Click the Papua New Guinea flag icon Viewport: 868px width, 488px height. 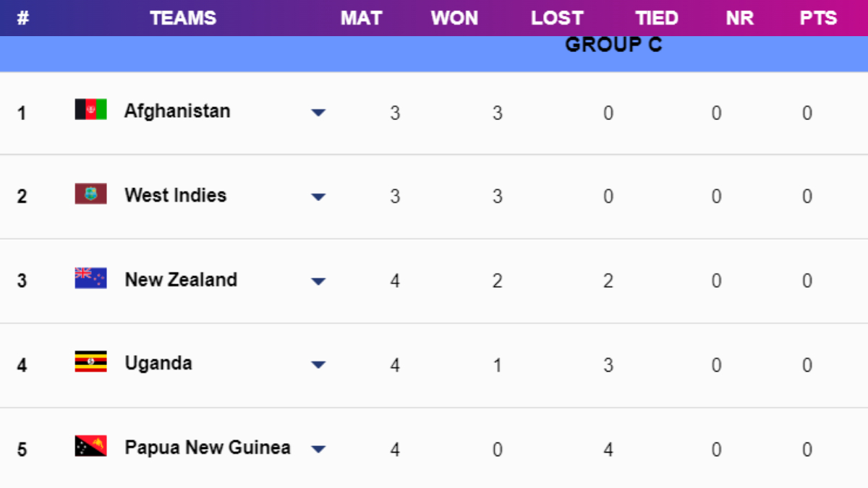(x=90, y=447)
